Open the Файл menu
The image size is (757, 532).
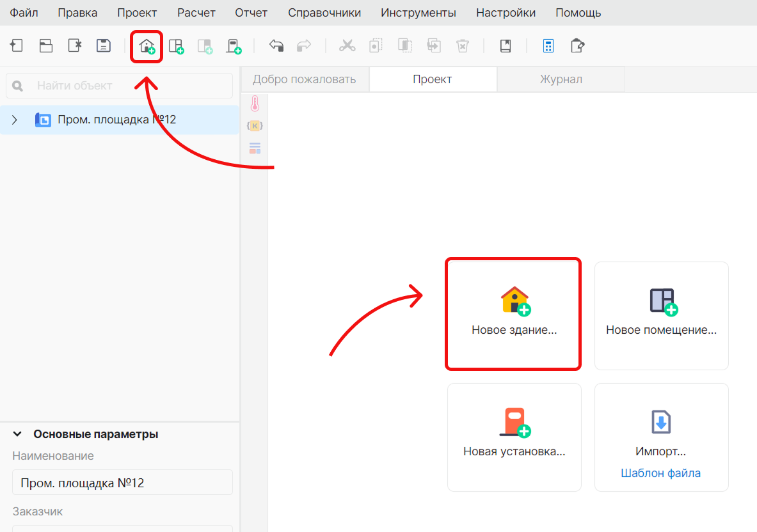coord(24,13)
